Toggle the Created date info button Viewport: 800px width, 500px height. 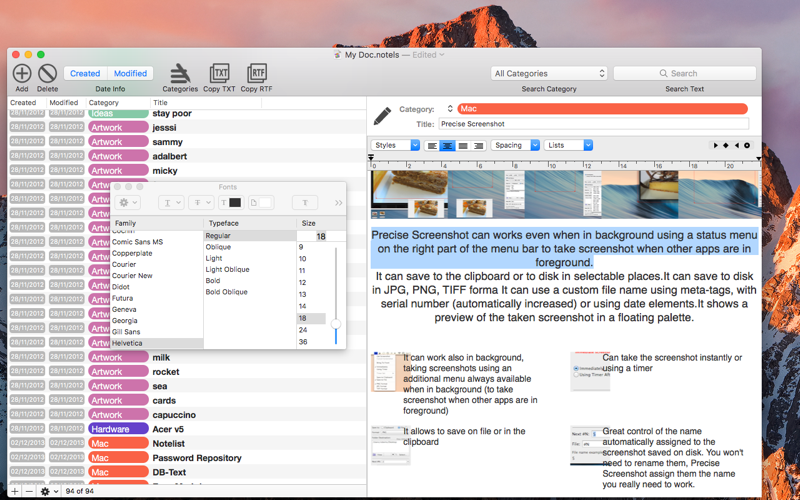point(85,73)
